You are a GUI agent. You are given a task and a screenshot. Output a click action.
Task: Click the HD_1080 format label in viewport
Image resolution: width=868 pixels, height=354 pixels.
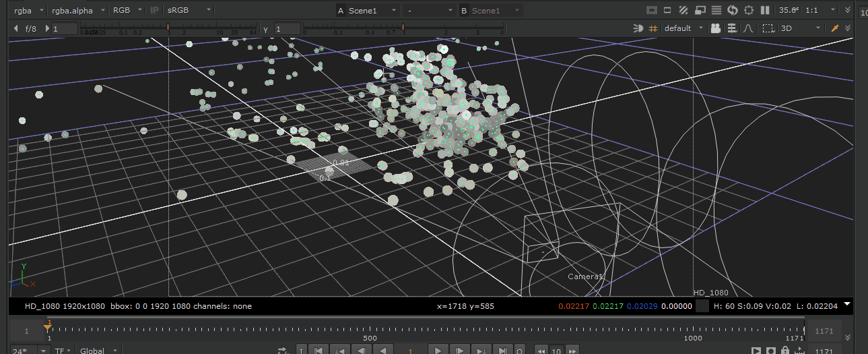pyautogui.click(x=711, y=293)
